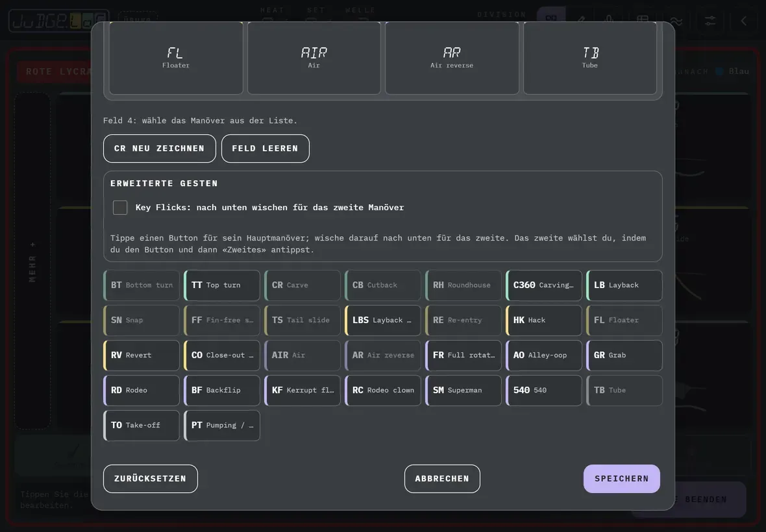Pick the FR Full rotation maneuver
Image resolution: width=766 pixels, height=532 pixels.
463,356
